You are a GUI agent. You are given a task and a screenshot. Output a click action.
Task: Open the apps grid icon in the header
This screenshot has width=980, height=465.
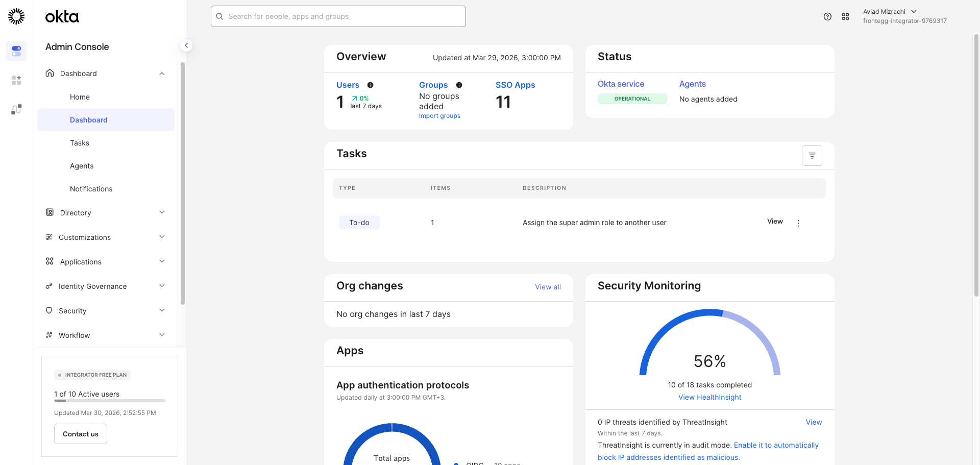(845, 16)
